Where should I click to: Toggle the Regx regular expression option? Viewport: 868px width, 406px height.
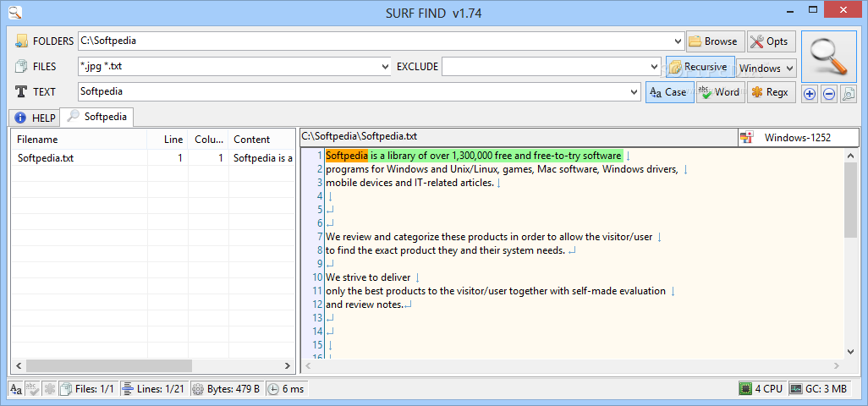771,92
